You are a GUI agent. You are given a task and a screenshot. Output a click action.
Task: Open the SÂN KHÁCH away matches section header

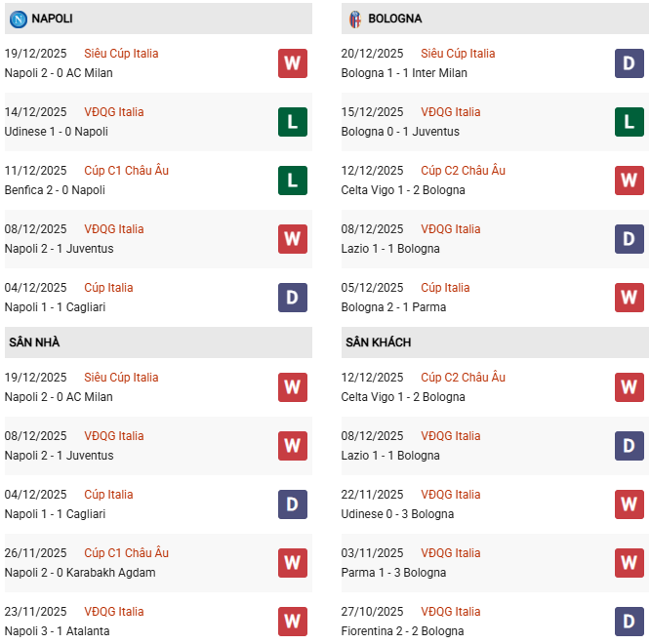coord(378,342)
